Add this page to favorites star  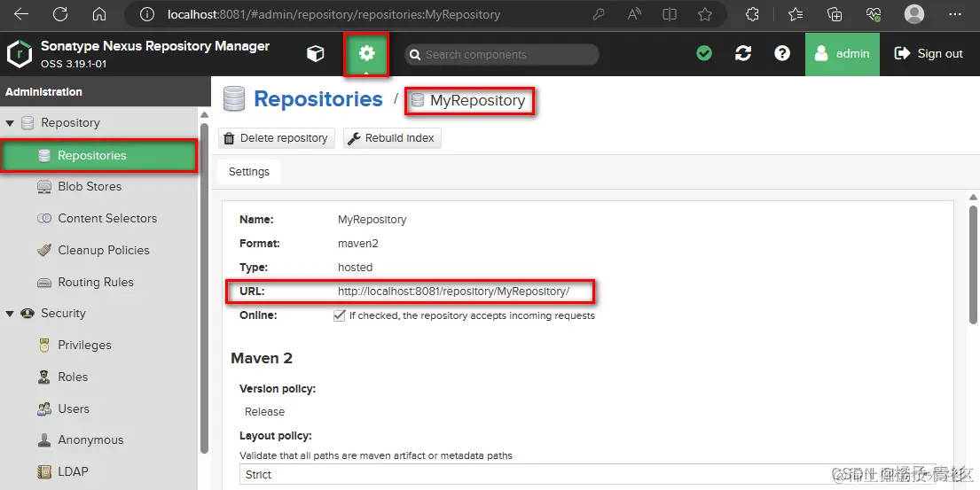pyautogui.click(x=705, y=14)
